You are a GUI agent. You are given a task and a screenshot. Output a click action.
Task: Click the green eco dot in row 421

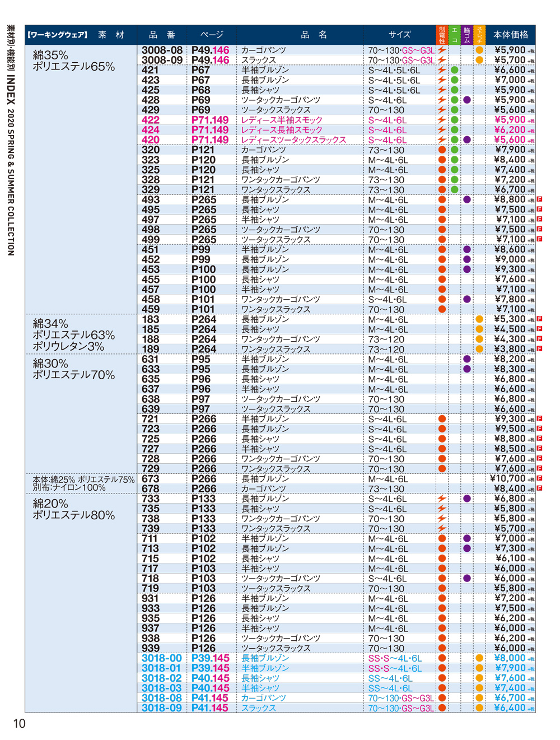(455, 70)
